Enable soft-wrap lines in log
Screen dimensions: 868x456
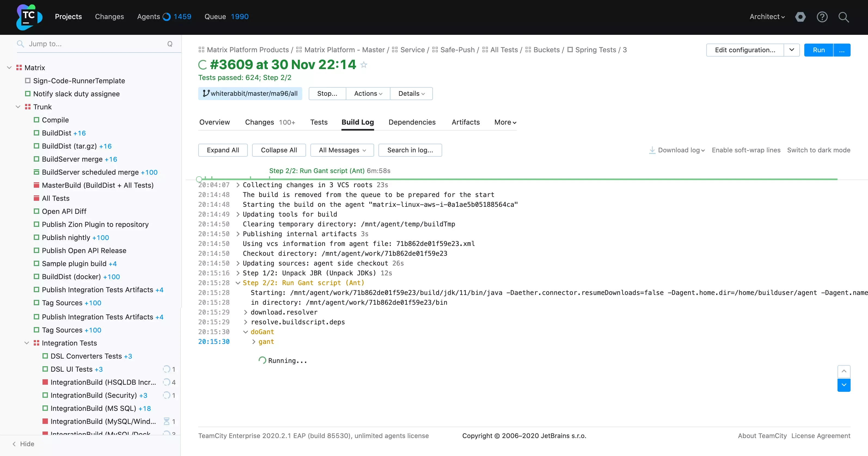pyautogui.click(x=746, y=150)
